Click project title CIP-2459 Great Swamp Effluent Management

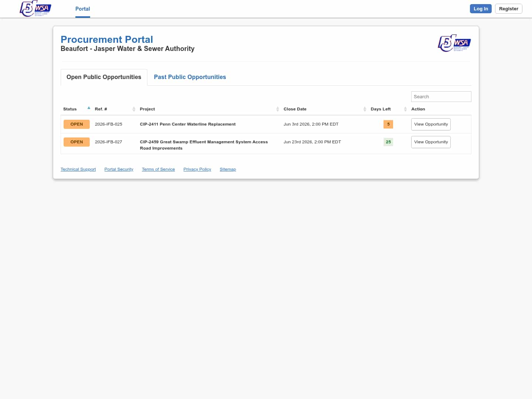coord(204,145)
